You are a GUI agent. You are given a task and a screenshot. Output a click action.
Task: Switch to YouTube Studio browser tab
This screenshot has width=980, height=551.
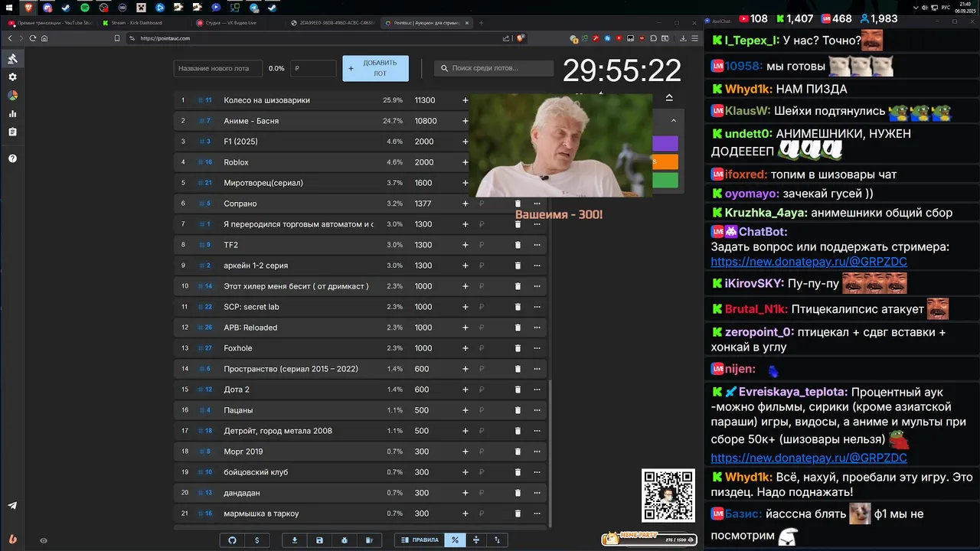coord(51,23)
